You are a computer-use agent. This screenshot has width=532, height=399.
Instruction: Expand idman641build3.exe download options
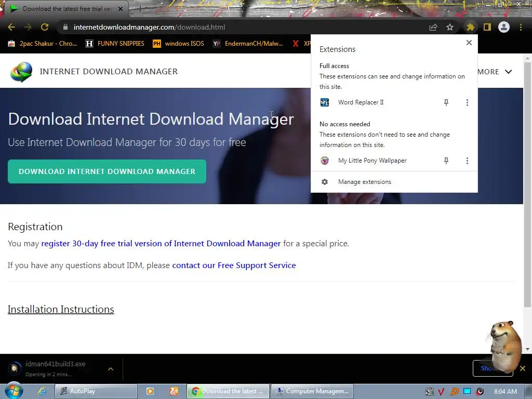pos(111,369)
